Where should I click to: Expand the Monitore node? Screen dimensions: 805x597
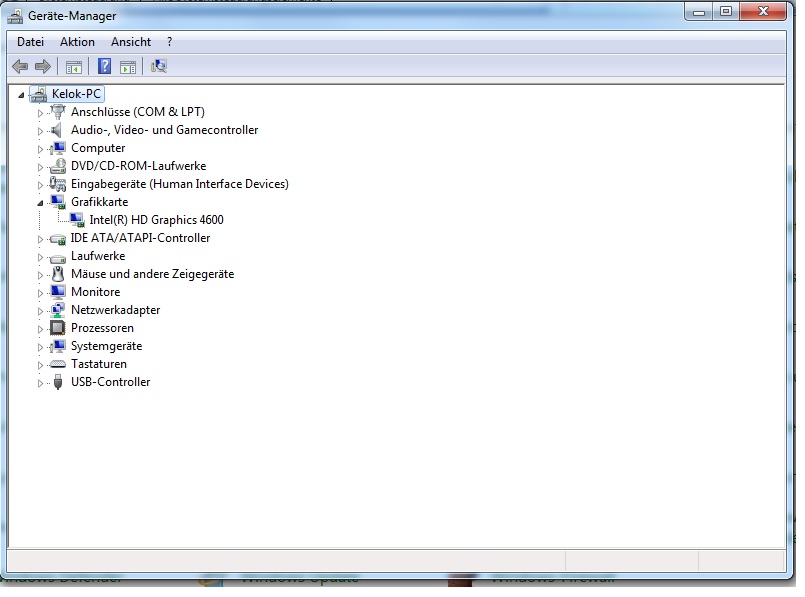pos(41,293)
